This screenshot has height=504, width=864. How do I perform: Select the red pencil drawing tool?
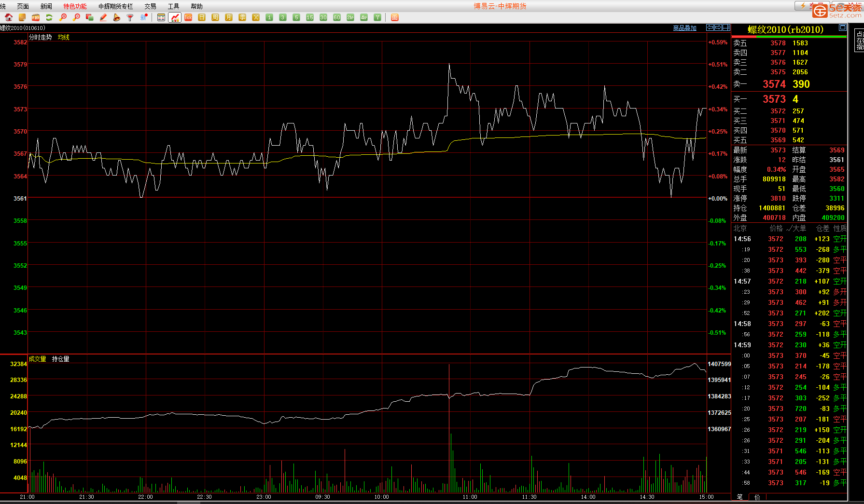103,17
